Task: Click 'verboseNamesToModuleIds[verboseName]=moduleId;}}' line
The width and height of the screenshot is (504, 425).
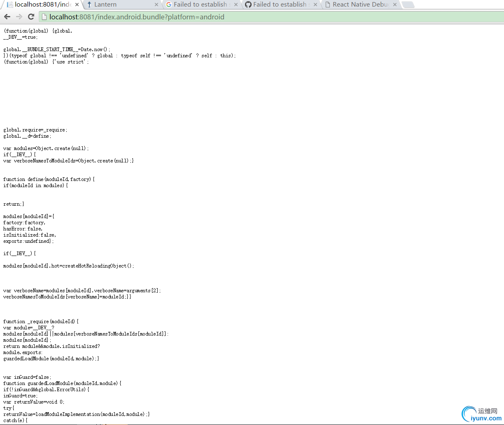Action: pyautogui.click(x=68, y=297)
